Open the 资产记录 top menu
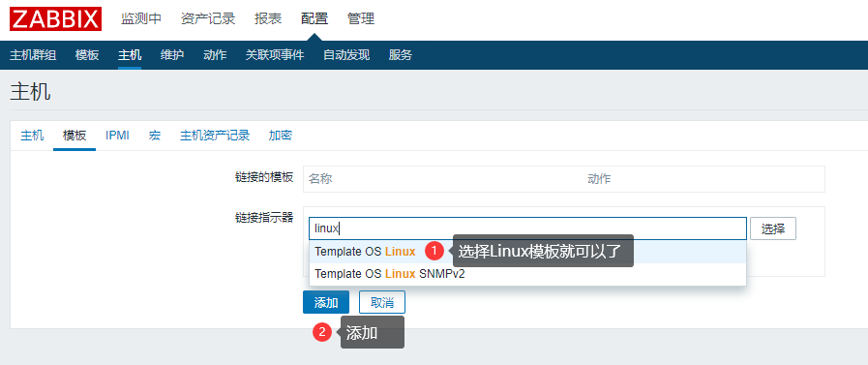The image size is (868, 365). (208, 18)
